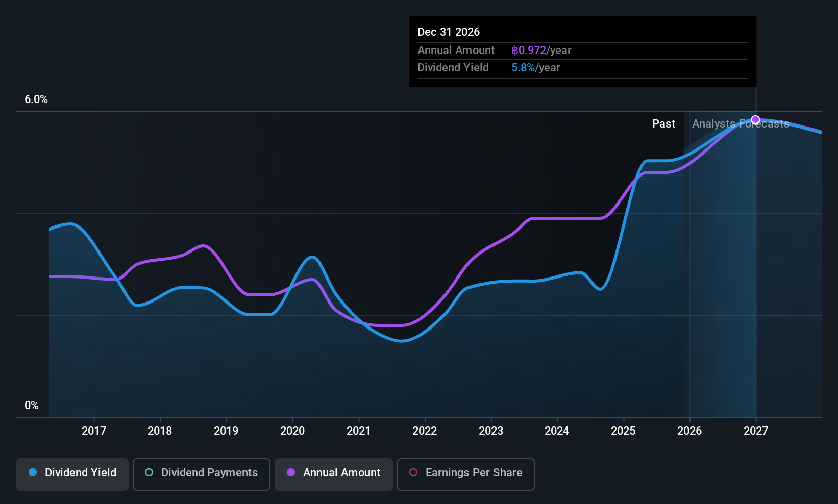Screen dimensions: 838x504
Task: Expand the Dividend Payments legend entry
Action: click(201, 473)
